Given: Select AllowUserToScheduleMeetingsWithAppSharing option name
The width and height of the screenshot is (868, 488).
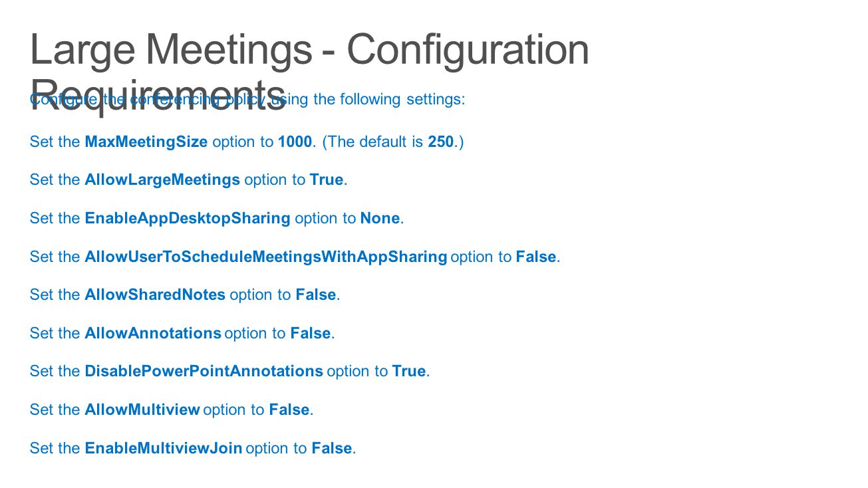Looking at the screenshot, I should [x=266, y=257].
